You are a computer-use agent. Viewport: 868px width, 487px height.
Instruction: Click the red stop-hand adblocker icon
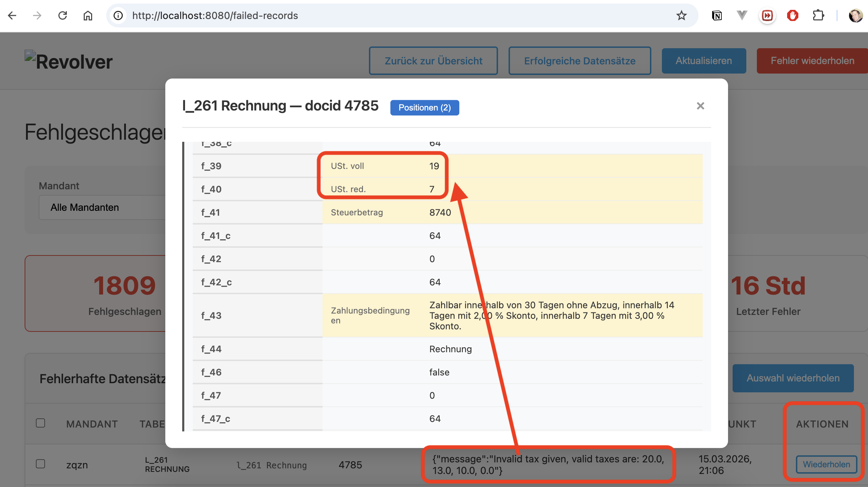click(793, 15)
